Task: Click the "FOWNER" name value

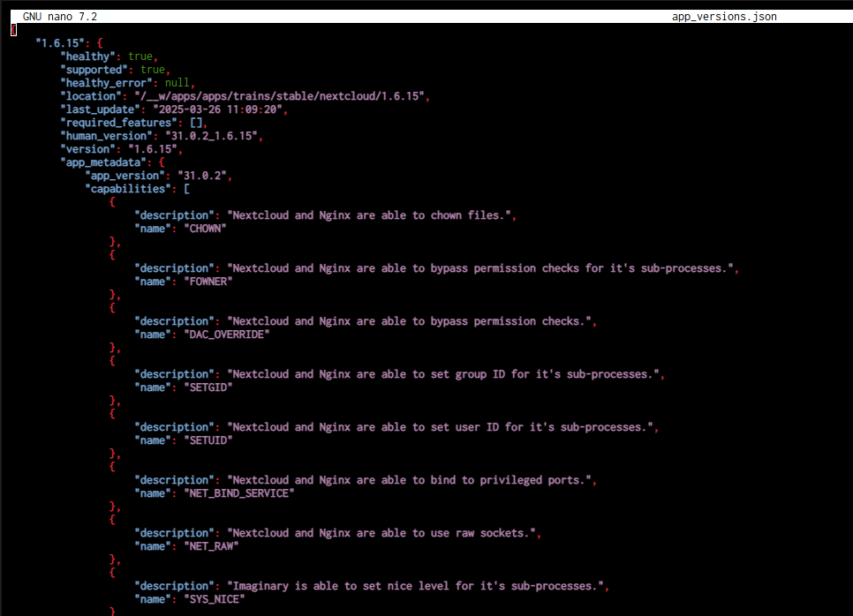Action: pos(208,282)
